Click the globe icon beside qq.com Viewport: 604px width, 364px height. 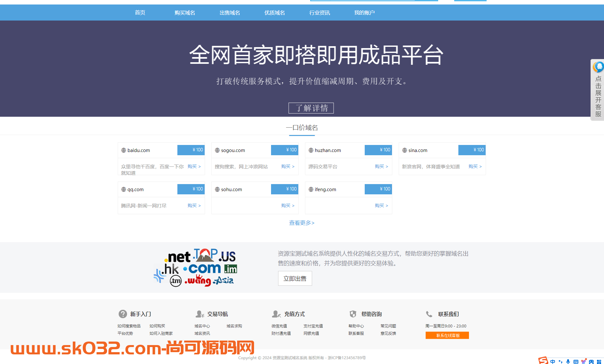pyautogui.click(x=123, y=190)
